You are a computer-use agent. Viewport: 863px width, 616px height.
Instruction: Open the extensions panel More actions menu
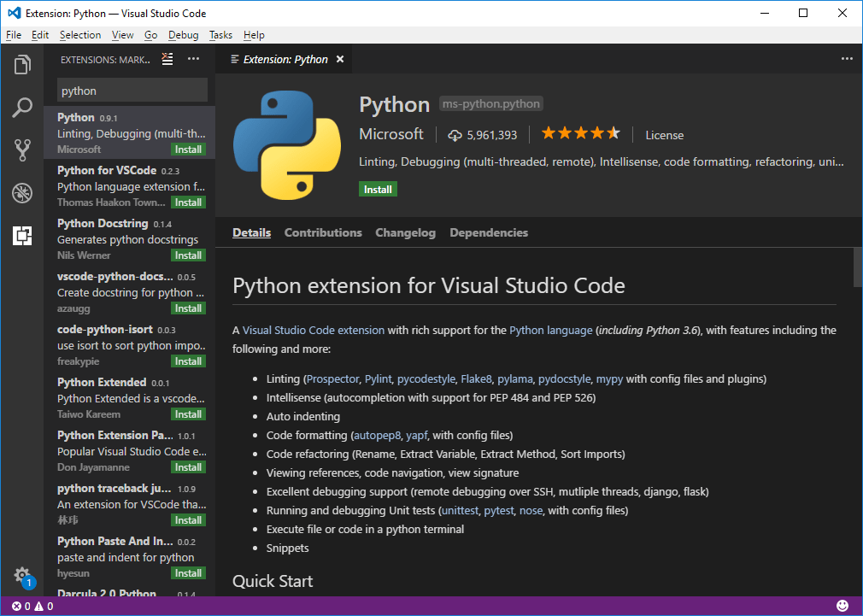pos(193,59)
